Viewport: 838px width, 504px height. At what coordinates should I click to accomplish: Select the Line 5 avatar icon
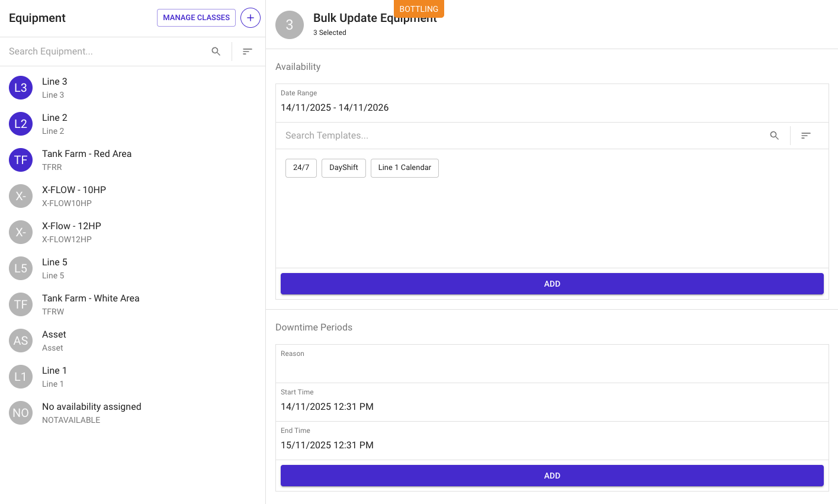[x=21, y=268]
